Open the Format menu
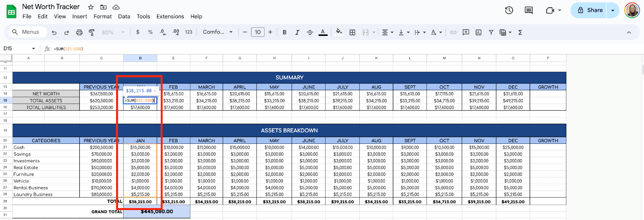Image resolution: width=644 pixels, height=220 pixels. 103,17
